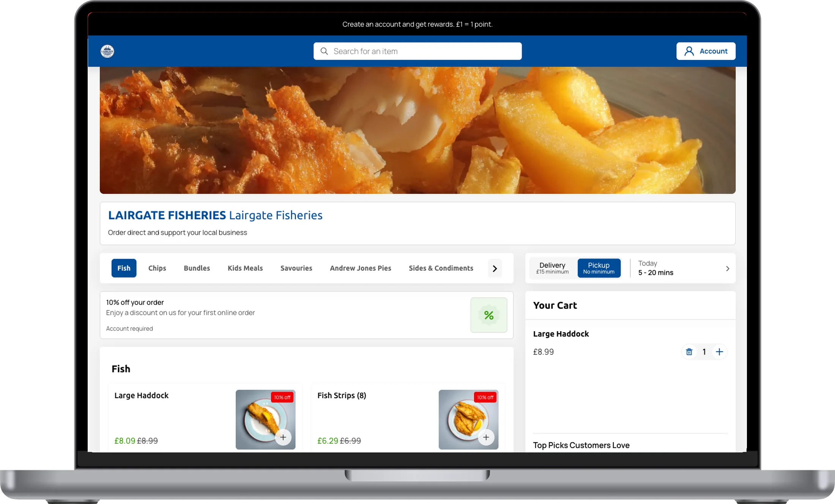
Task: Click the search magnifier icon
Action: [324, 51]
